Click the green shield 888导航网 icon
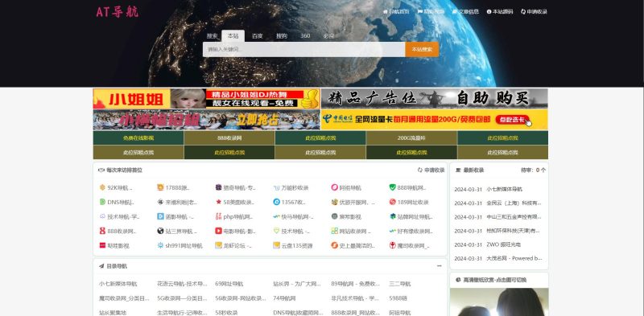Image resolution: width=644 pixels, height=316 pixels. click(x=392, y=187)
